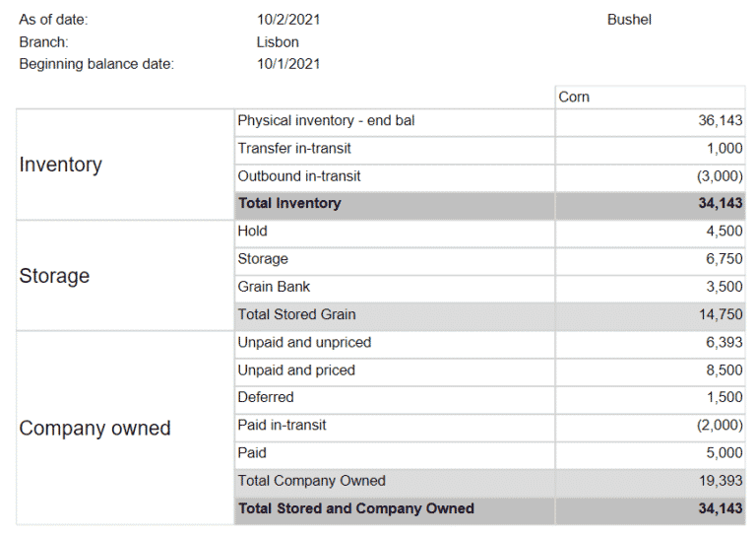Select Unpaid and unpriced row
The height and width of the screenshot is (536, 756).
point(304,343)
